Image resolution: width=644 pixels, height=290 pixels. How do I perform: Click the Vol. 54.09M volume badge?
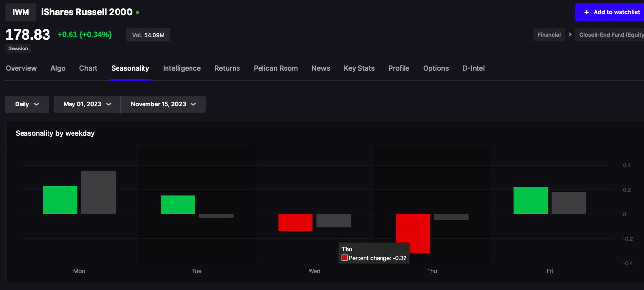(148, 35)
